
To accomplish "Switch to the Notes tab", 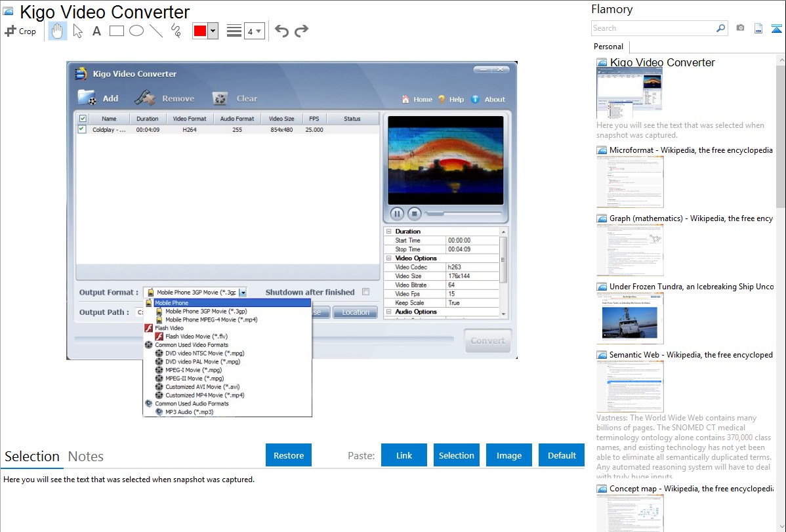I will coord(86,457).
